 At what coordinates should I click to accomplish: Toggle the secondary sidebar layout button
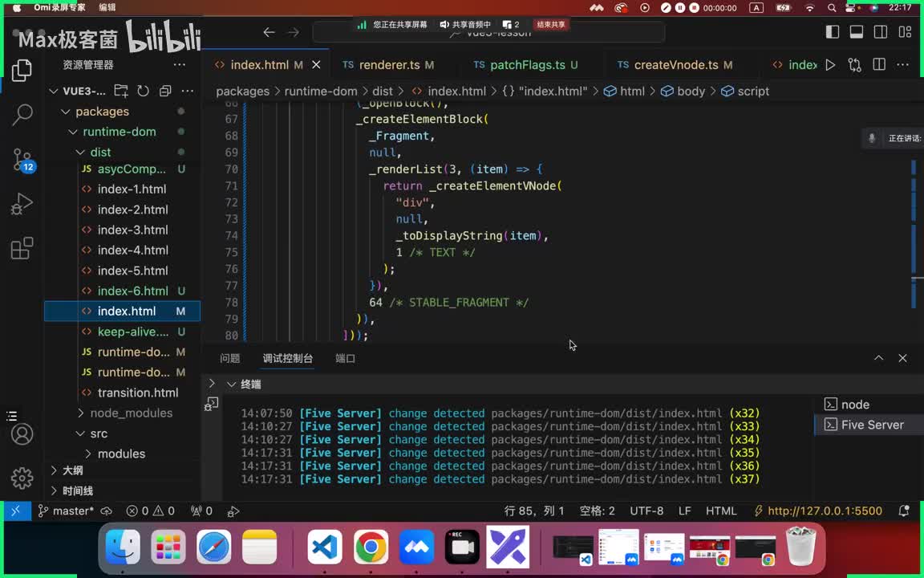click(881, 32)
